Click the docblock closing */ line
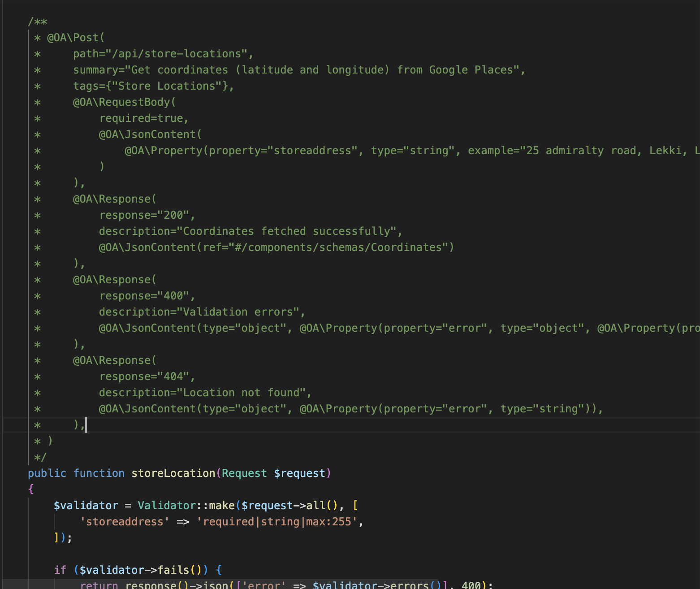Viewport: 700px width, 589px height. tap(40, 457)
